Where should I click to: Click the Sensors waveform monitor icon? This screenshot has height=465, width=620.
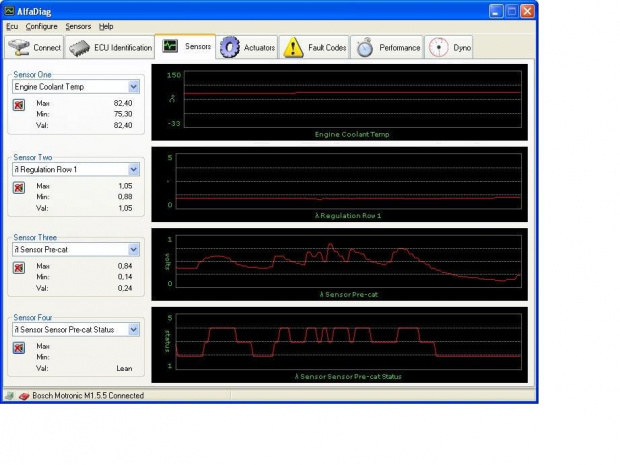click(170, 46)
